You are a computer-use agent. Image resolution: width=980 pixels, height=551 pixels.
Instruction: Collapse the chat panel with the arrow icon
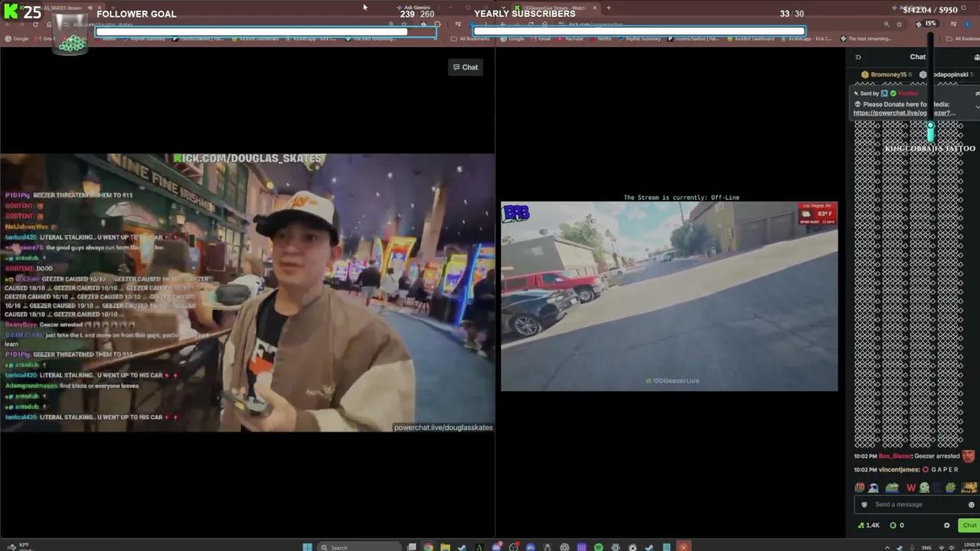tap(858, 57)
